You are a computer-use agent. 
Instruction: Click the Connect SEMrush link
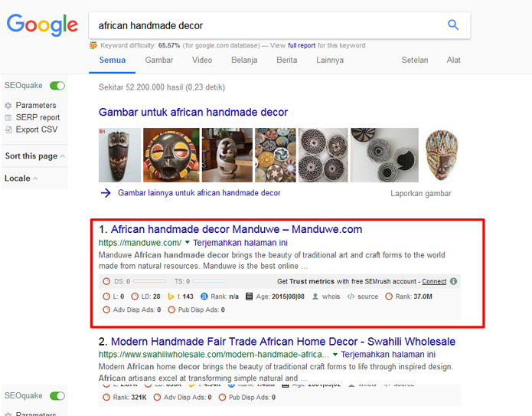click(x=434, y=281)
